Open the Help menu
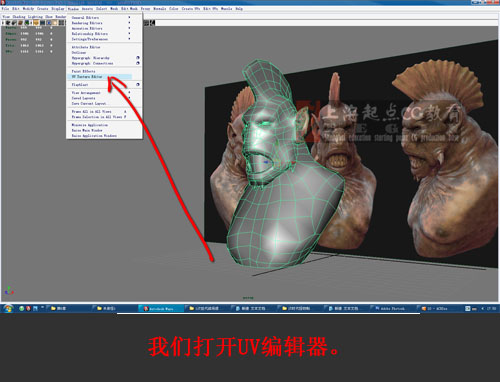Screen dimensions: 500x382 (x=239, y=9)
